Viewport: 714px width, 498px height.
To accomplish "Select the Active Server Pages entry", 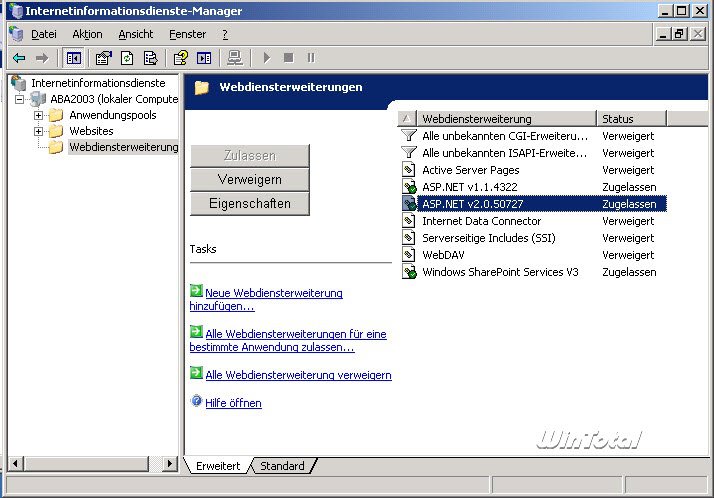I will [470, 170].
